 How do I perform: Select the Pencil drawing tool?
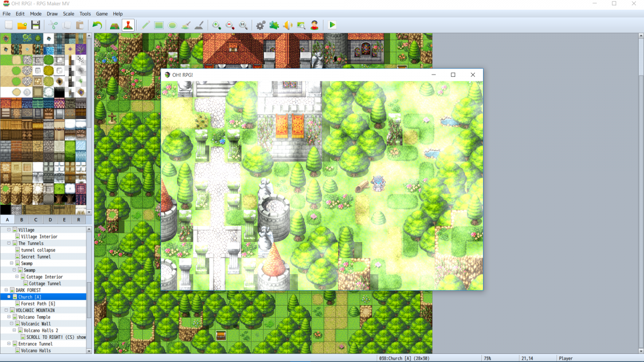pos(145,25)
